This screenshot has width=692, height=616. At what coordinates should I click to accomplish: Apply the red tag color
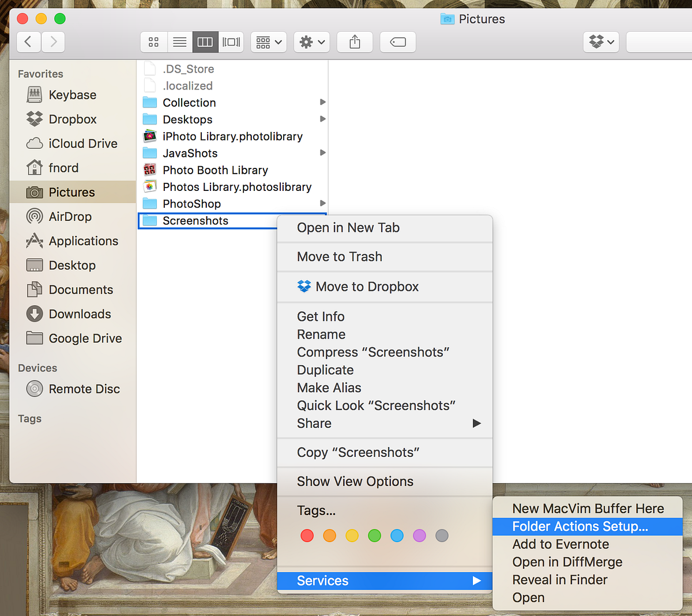pos(307,535)
